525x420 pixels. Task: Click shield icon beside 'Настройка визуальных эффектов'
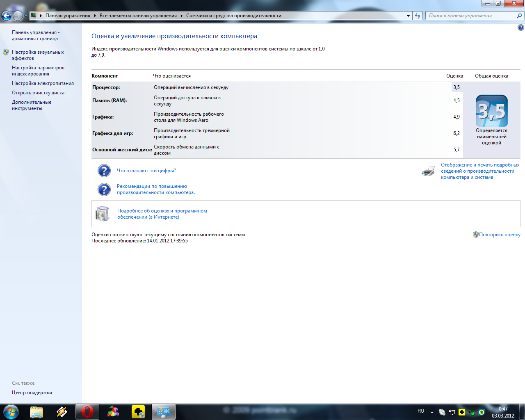[x=6, y=52]
